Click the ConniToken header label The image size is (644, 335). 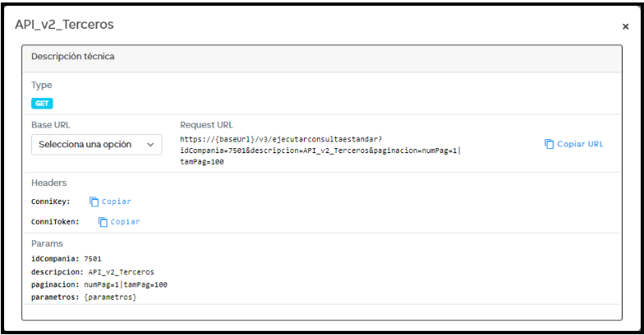point(56,221)
